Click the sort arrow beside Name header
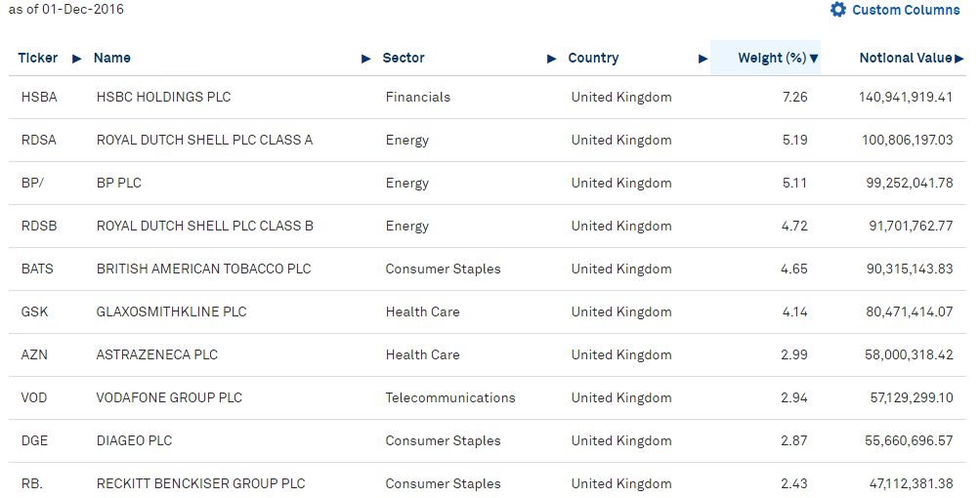Image resolution: width=980 pixels, height=498 pixels. coord(366,59)
